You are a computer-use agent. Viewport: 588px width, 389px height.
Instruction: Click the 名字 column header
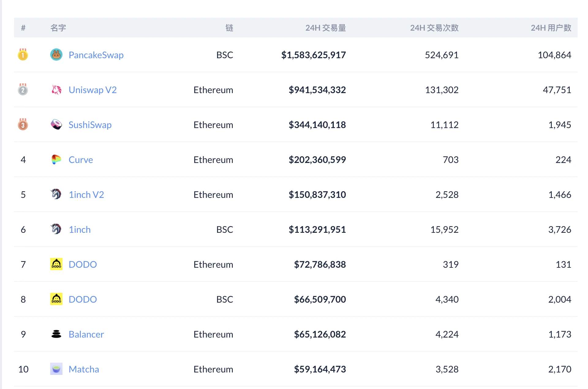coord(58,28)
